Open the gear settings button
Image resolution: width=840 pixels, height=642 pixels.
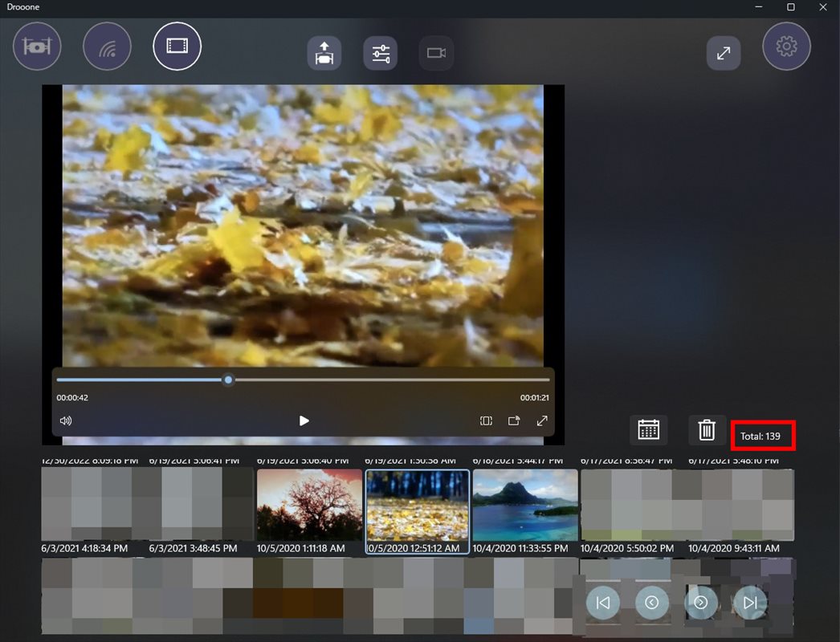click(x=786, y=47)
